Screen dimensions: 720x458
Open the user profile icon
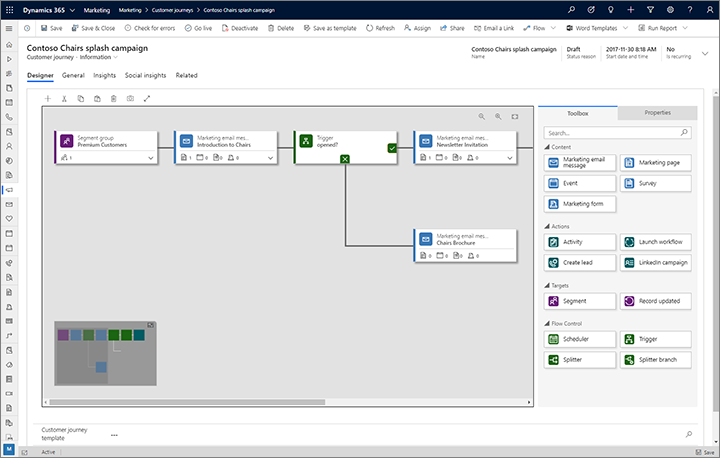(x=709, y=10)
